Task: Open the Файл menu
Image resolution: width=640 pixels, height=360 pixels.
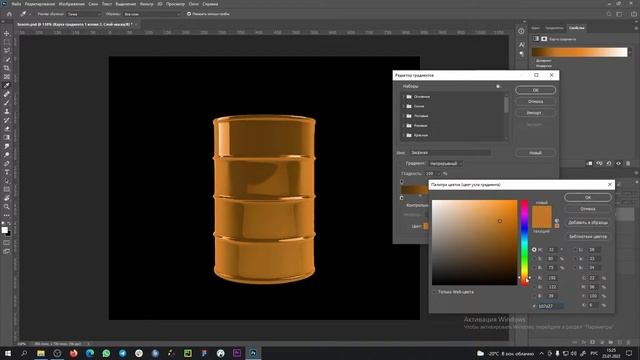Action: (16, 4)
